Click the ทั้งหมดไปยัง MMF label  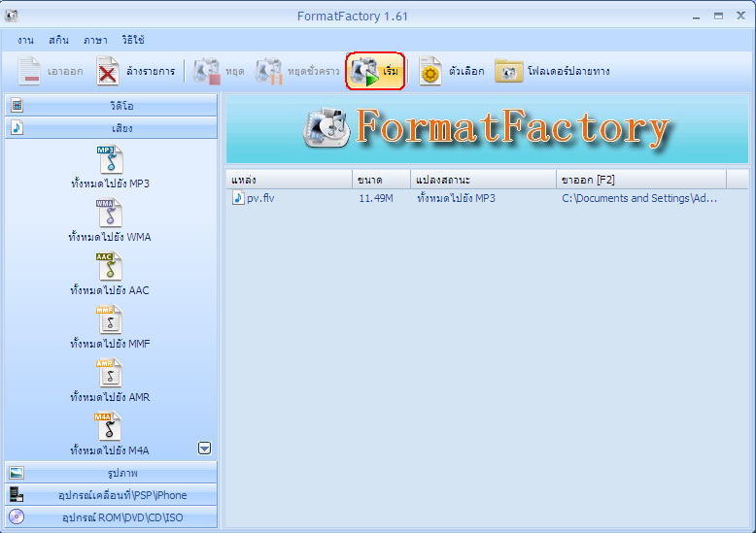pos(110,344)
